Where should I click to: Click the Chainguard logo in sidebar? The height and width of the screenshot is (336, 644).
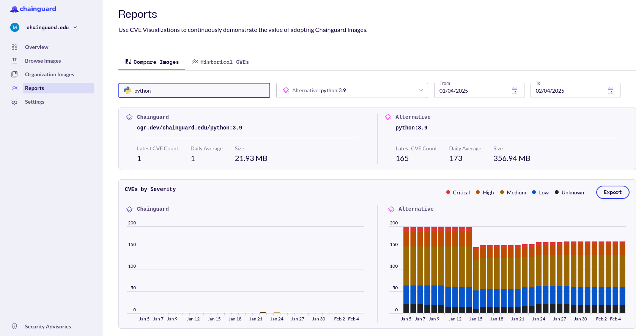click(33, 9)
